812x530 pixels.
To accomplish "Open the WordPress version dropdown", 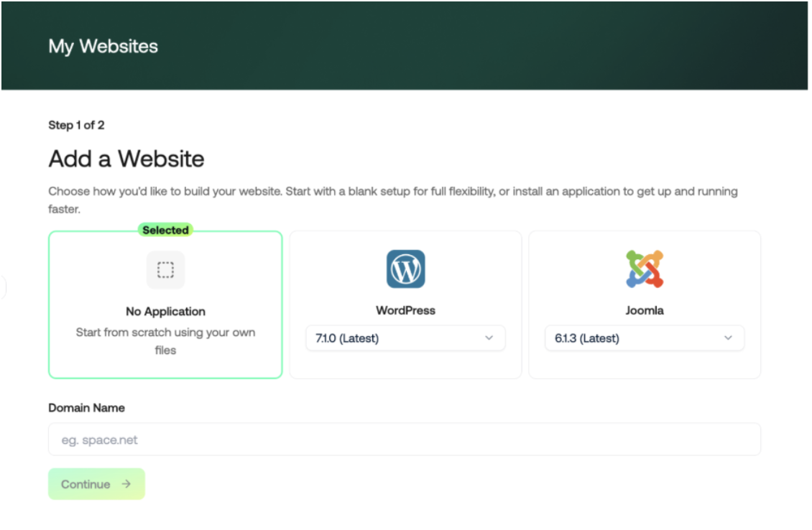I will pos(405,338).
